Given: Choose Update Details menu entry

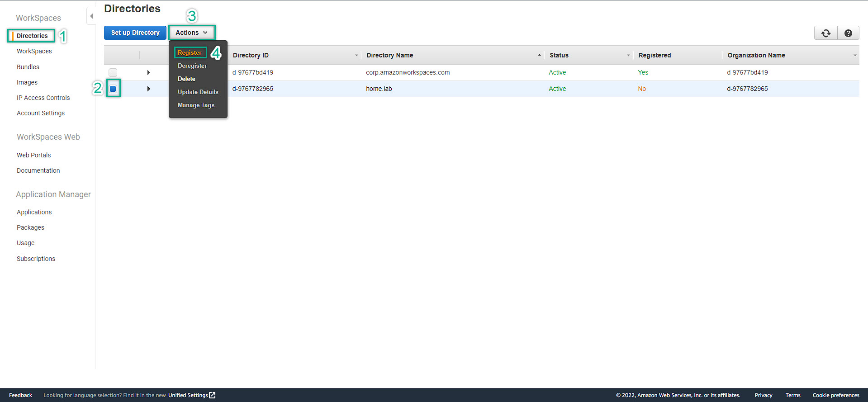Looking at the screenshot, I should point(198,92).
